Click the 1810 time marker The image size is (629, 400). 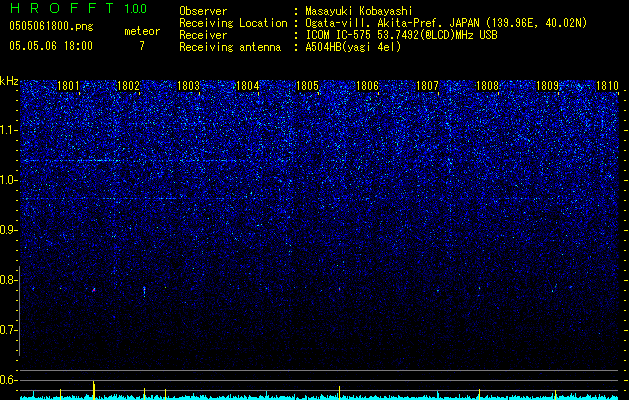click(607, 86)
